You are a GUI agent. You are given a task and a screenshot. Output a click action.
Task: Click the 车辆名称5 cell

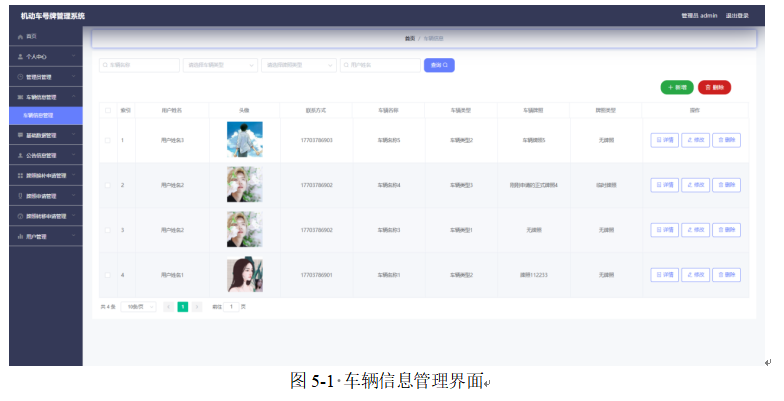(x=388, y=140)
